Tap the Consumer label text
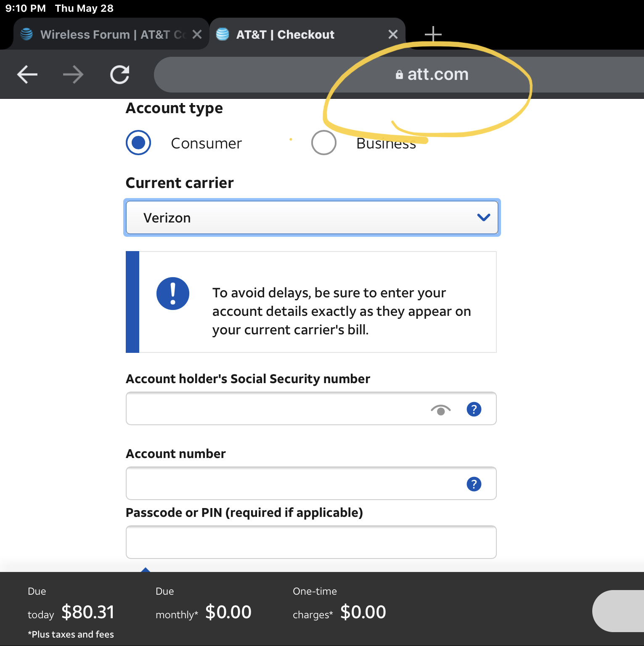This screenshot has height=646, width=644. coord(207,143)
